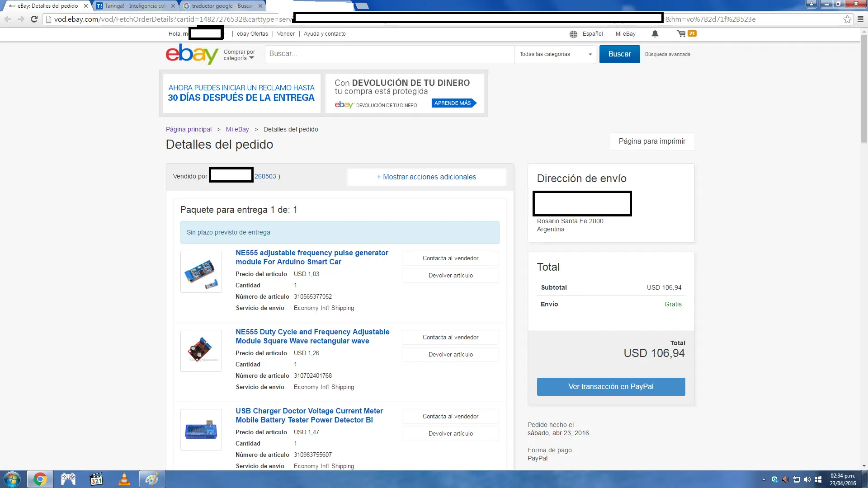Screen dimensions: 868x488
Task: Launch the game controller taskbar app
Action: (x=68, y=479)
